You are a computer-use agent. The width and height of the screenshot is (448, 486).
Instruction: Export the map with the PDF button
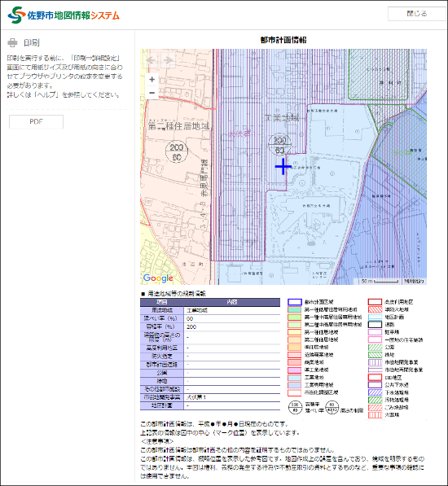pyautogui.click(x=37, y=121)
